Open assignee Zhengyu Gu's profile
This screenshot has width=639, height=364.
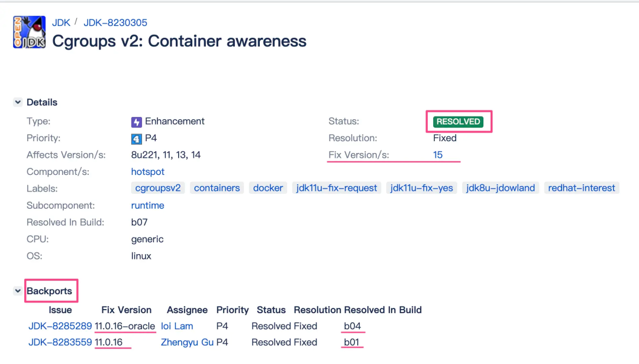coord(187,342)
